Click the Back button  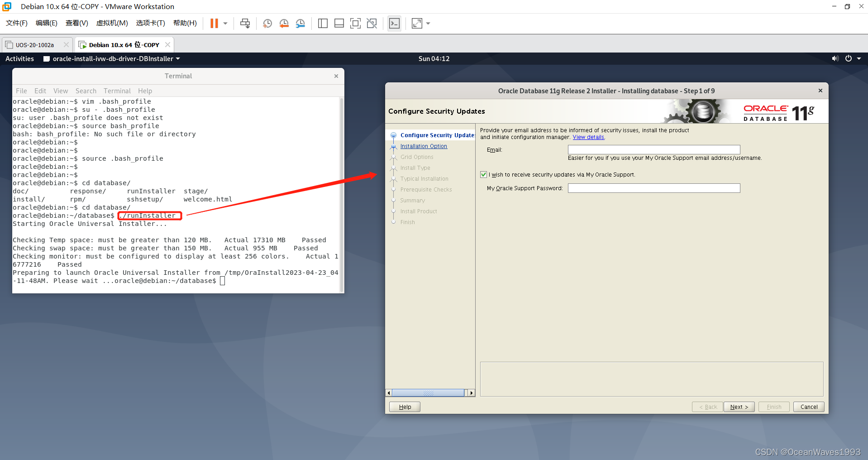tap(707, 407)
